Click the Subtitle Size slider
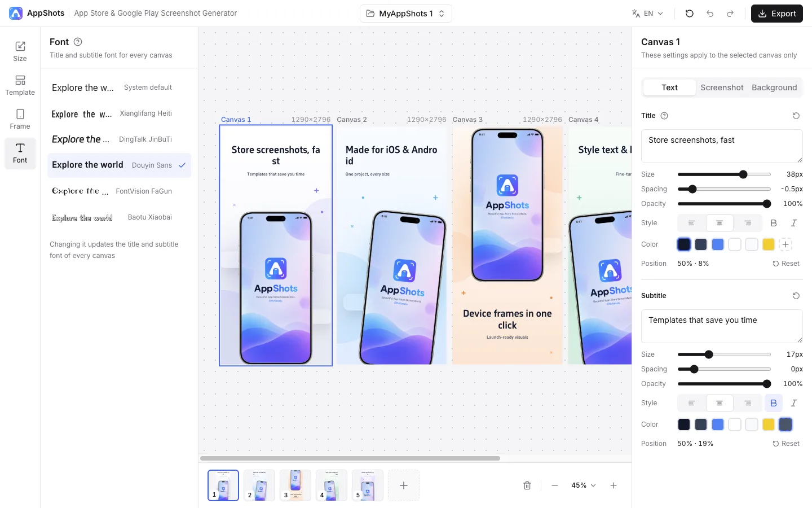Viewport: 812px width, 508px height. 724,354
